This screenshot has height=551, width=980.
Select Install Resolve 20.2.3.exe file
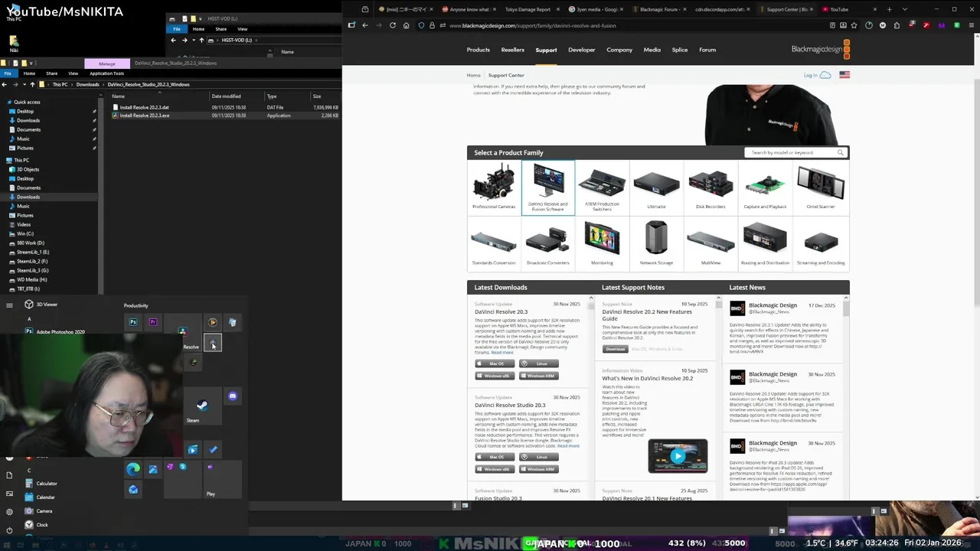[x=145, y=116]
